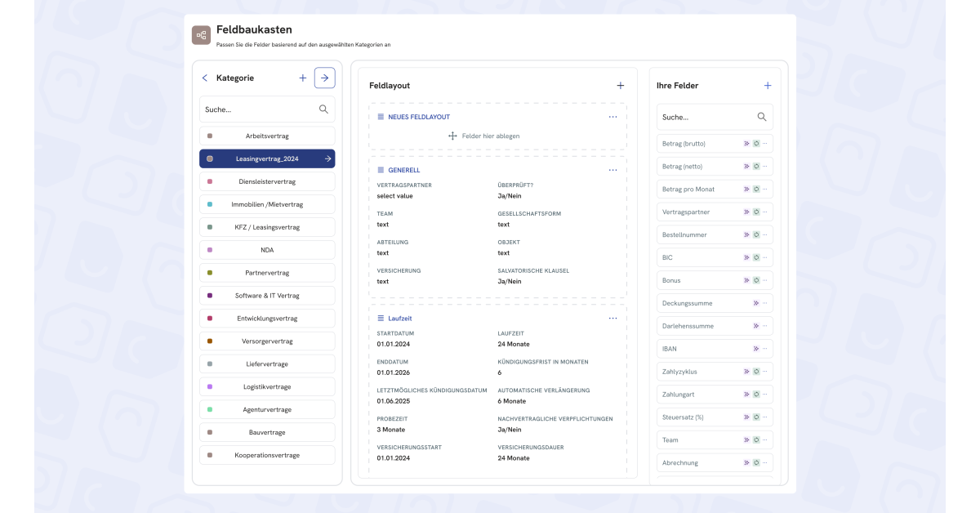980x513 pixels.
Task: Click the drag handle icon of Laufzeit section
Action: [381, 318]
